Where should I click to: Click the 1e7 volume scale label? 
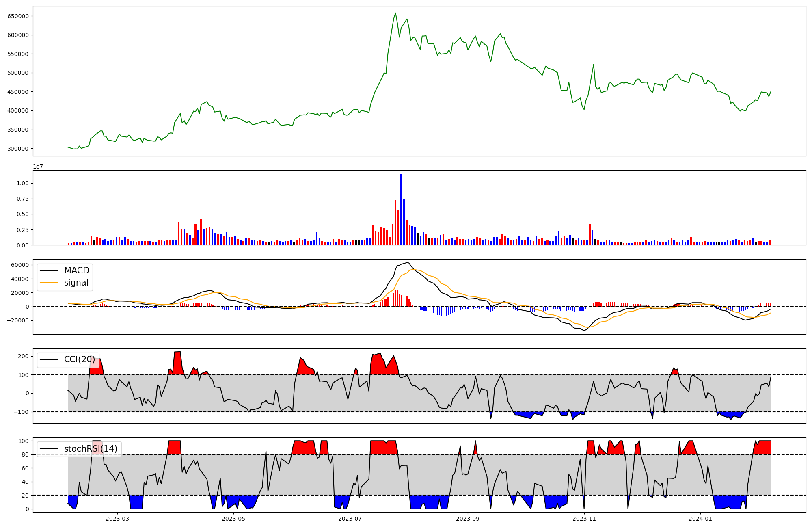pyautogui.click(x=38, y=167)
